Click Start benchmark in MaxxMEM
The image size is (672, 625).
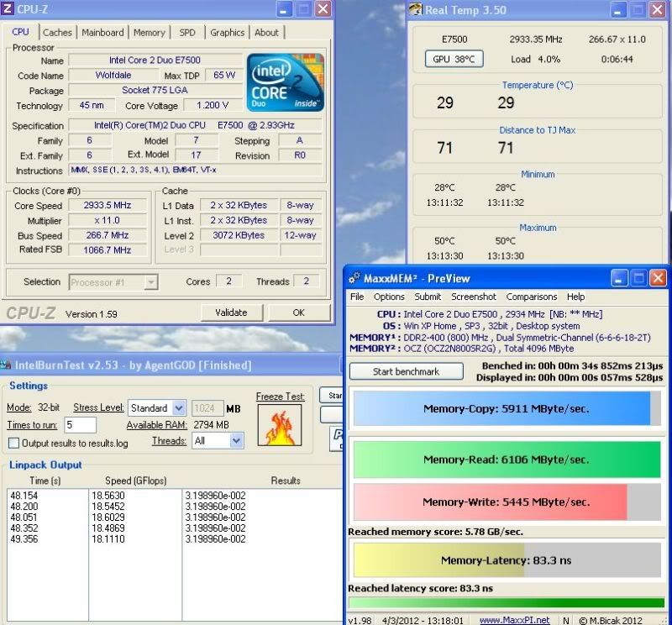pyautogui.click(x=407, y=371)
